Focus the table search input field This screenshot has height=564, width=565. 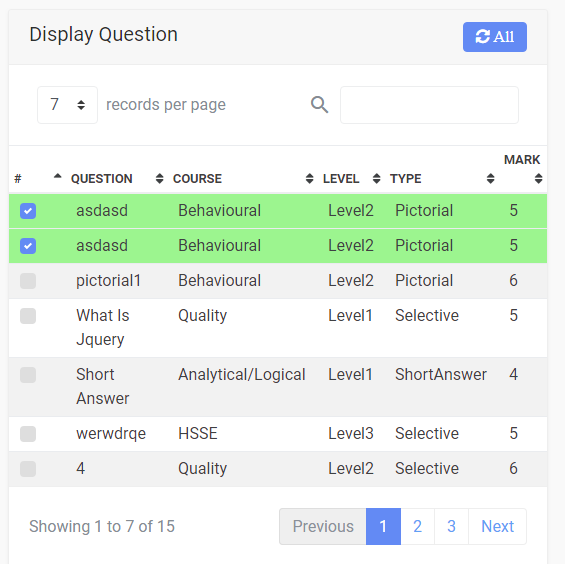coord(429,105)
